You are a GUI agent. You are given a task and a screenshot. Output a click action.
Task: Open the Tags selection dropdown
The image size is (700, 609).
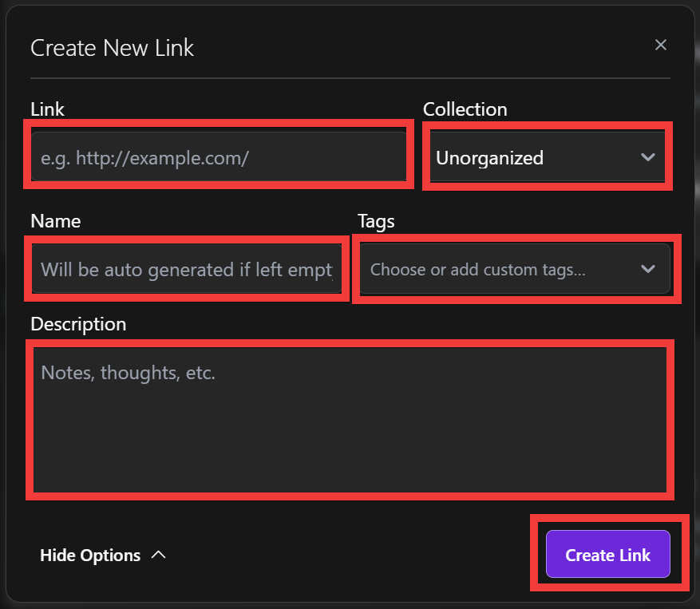515,270
